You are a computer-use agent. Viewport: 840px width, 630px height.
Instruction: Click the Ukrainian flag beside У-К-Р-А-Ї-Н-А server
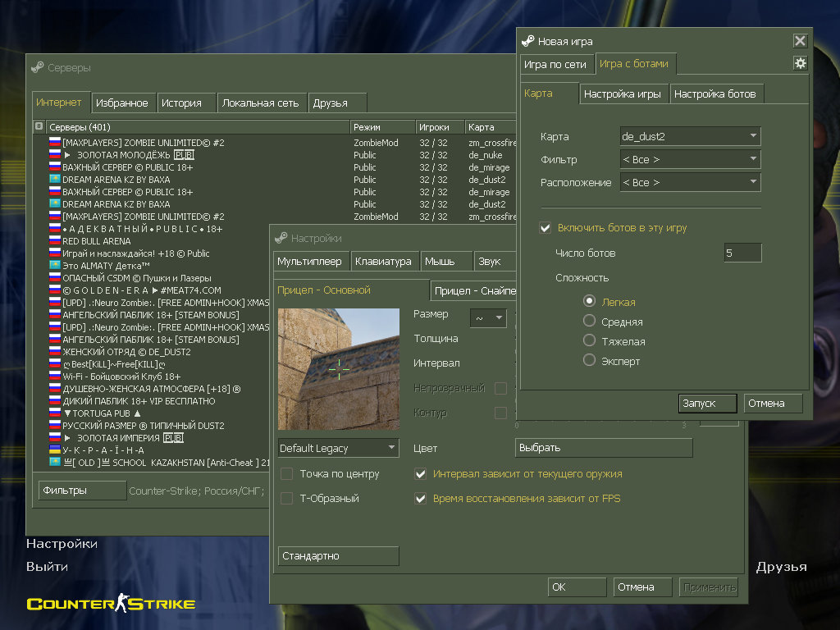click(x=55, y=450)
